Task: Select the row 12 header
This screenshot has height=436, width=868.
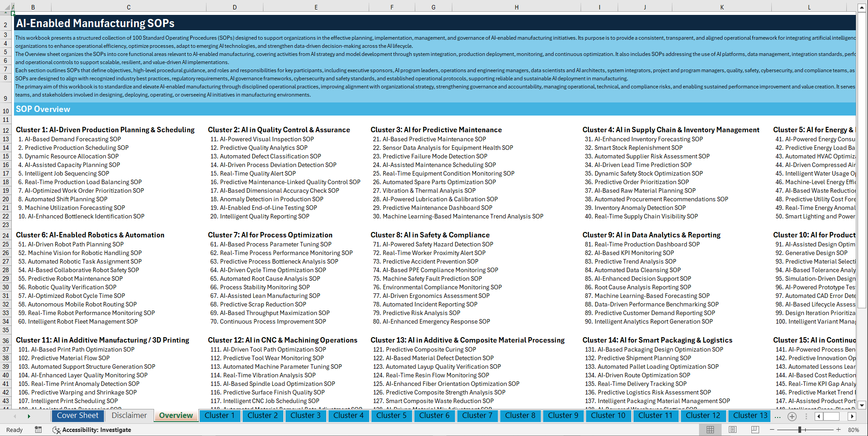Action: (x=6, y=130)
